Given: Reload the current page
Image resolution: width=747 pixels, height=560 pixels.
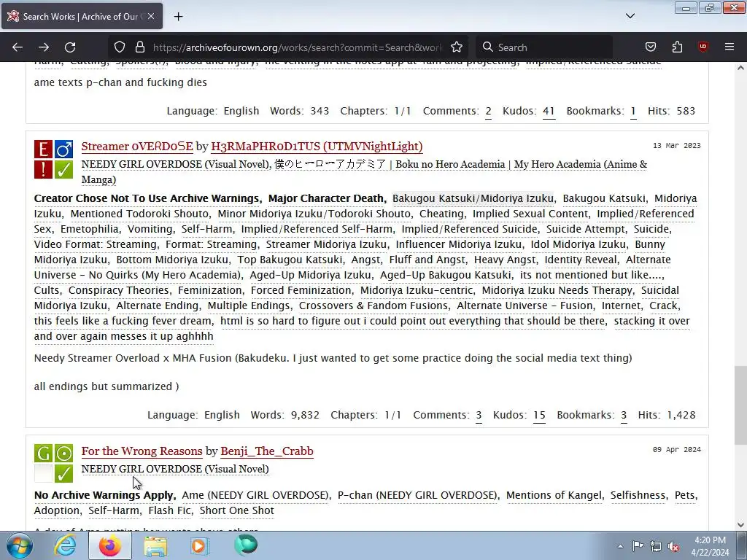Looking at the screenshot, I should click(70, 47).
